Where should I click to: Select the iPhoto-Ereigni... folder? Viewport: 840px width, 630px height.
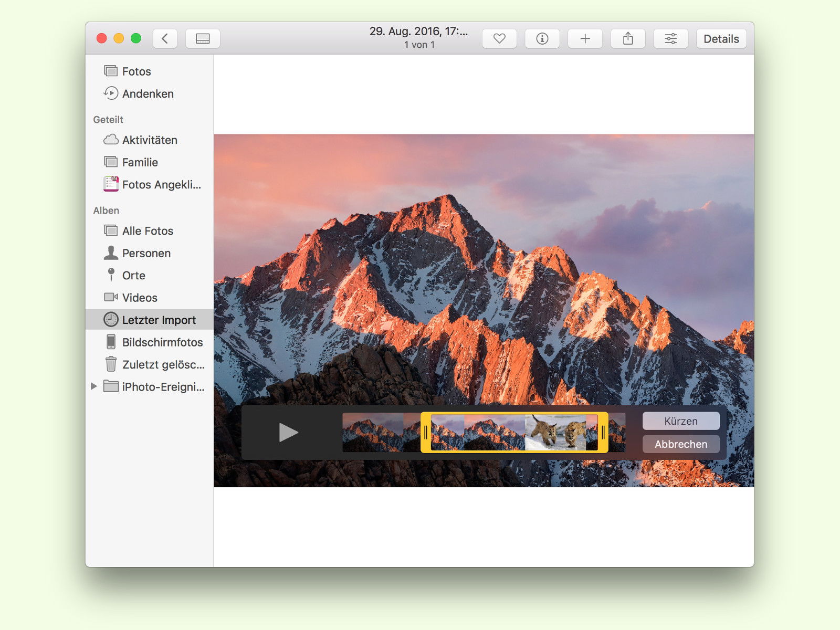pos(150,387)
